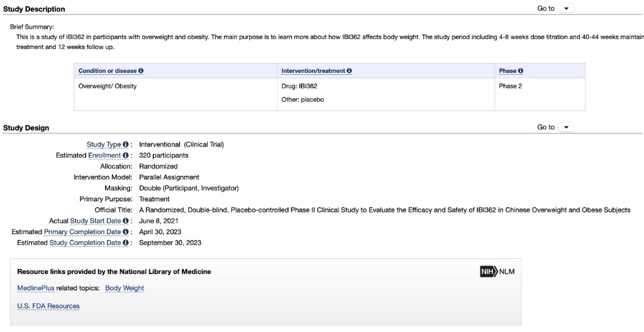Click the Study Start Date link
This screenshot has width=644, height=332.
coord(96,221)
